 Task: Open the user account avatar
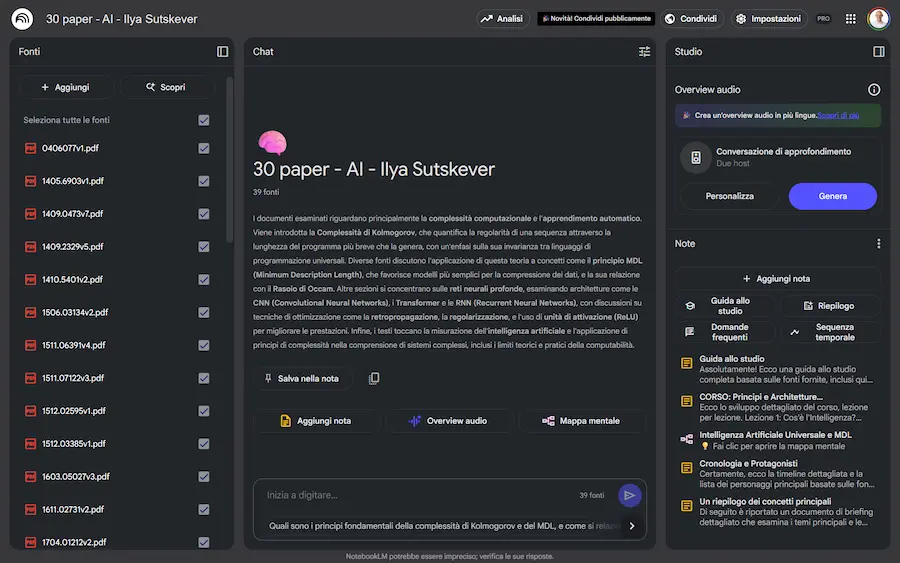[878, 19]
